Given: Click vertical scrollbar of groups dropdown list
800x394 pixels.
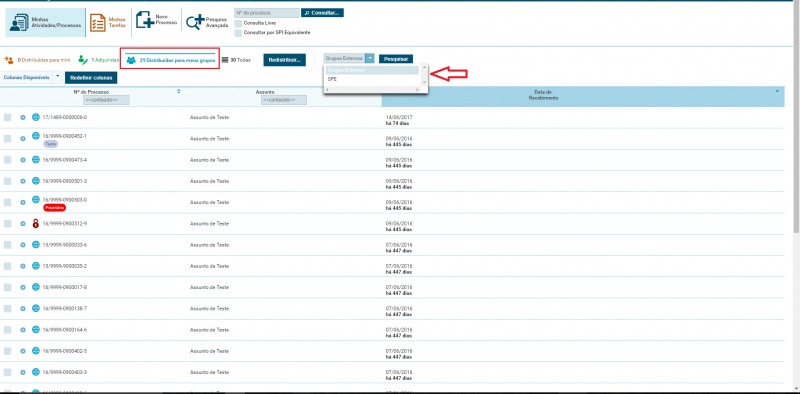Looking at the screenshot, I should [423, 75].
